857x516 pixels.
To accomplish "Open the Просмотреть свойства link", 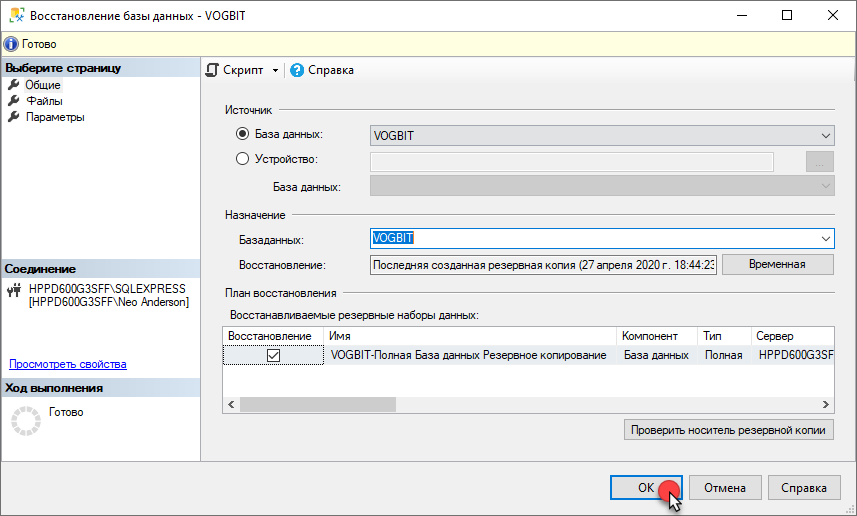I will 68,364.
